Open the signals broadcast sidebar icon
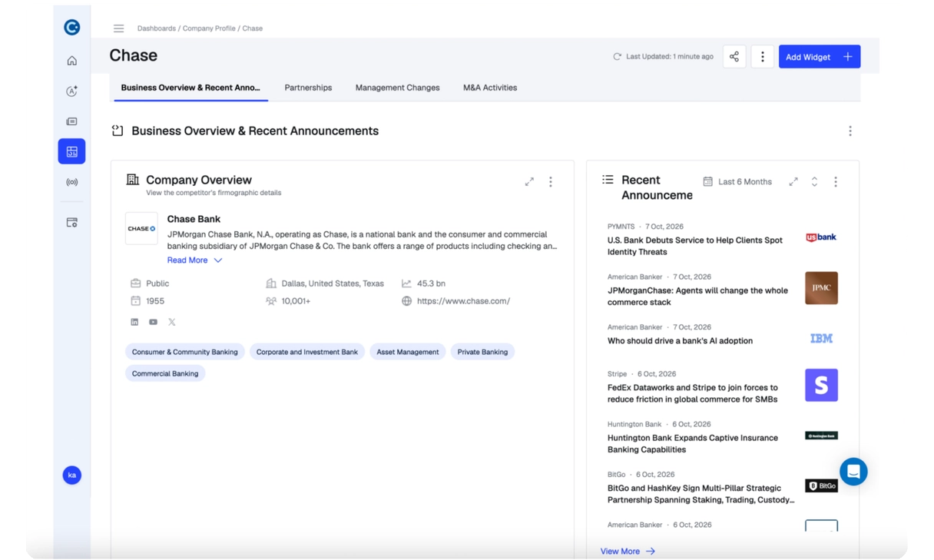Viewport: 934px width, 560px height. tap(71, 182)
